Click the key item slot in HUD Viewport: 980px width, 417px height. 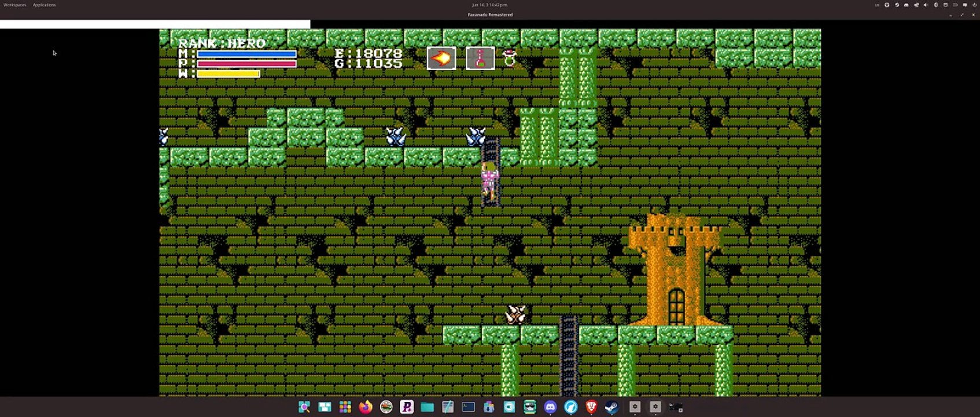click(480, 58)
